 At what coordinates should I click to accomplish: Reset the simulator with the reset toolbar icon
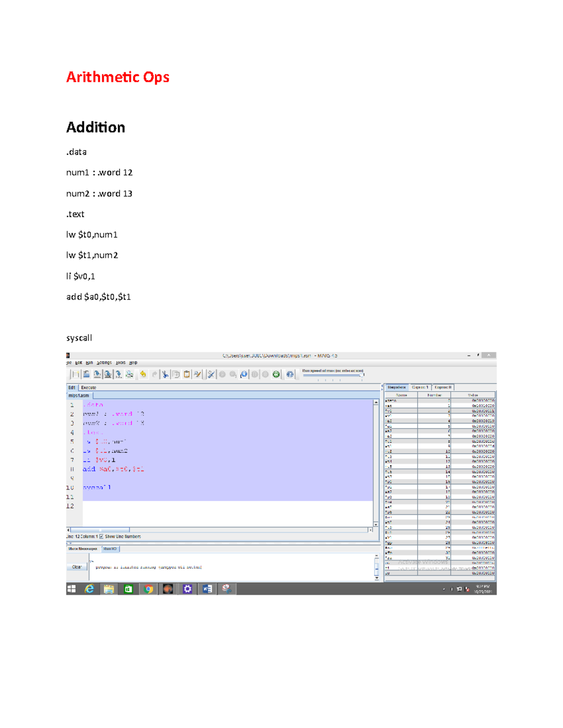pos(276,374)
